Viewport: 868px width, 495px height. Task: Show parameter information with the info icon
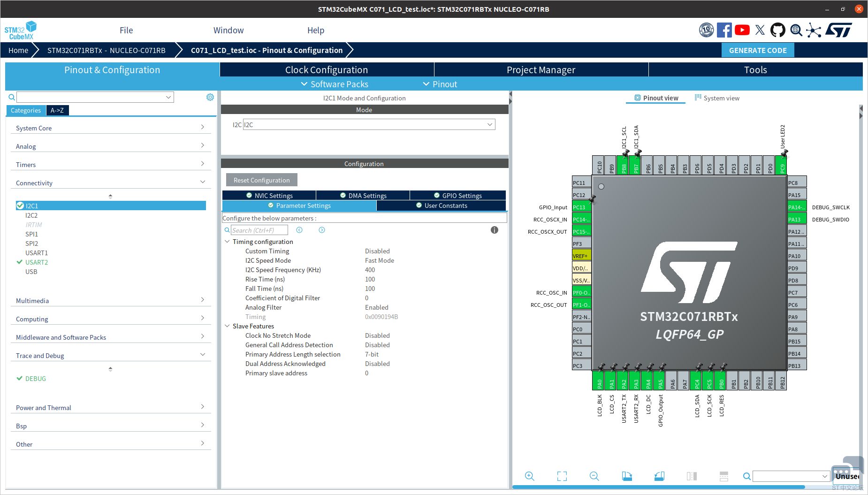click(495, 230)
